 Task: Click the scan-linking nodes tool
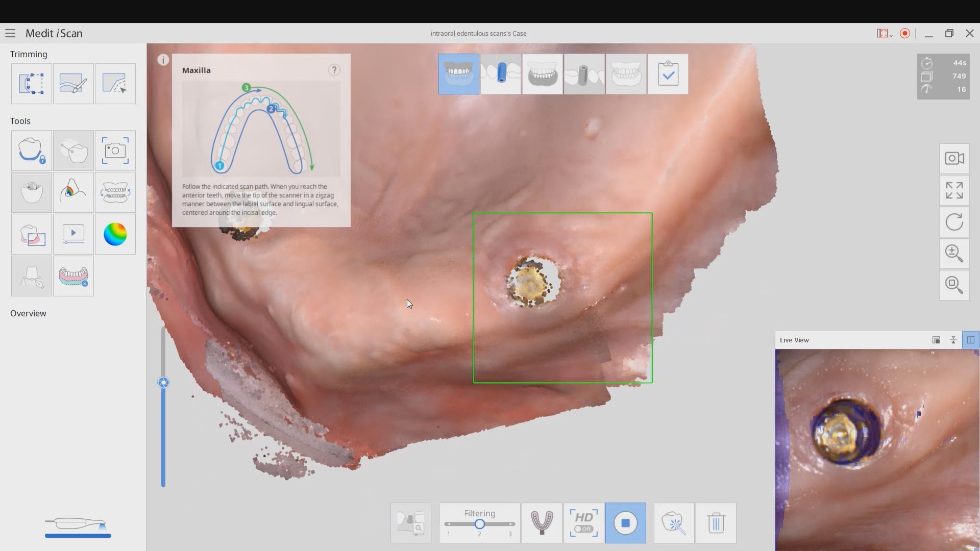73,151
